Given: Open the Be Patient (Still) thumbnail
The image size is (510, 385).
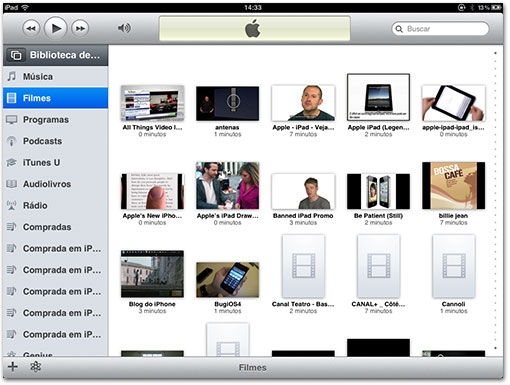Looking at the screenshot, I should click(x=378, y=191).
